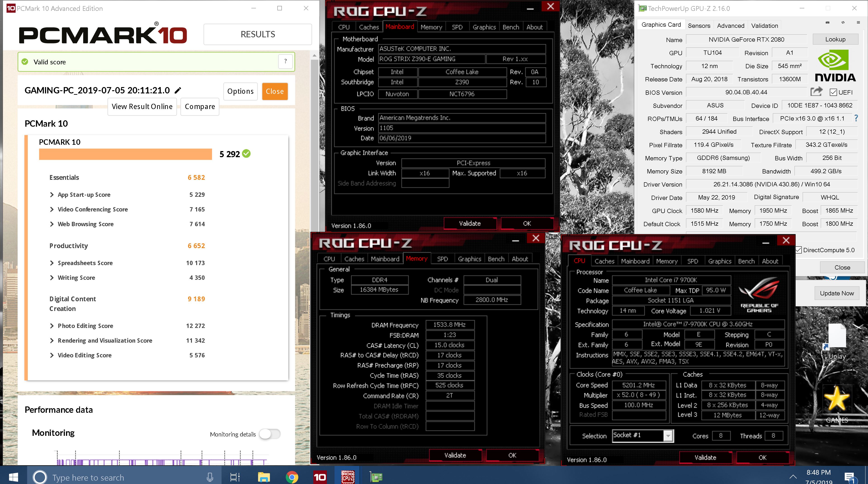This screenshot has width=868, height=484.
Task: Click the green check beside score 5 292
Action: tap(246, 154)
